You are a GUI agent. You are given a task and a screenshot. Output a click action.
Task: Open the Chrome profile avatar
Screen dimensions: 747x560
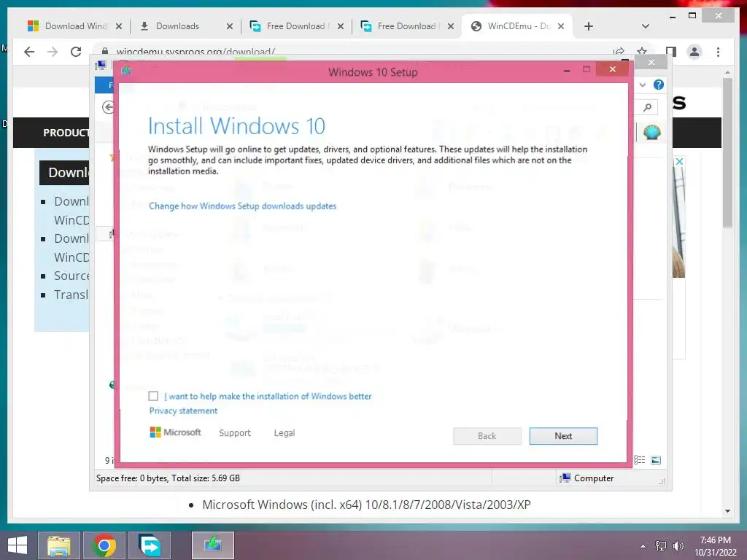pos(694,52)
